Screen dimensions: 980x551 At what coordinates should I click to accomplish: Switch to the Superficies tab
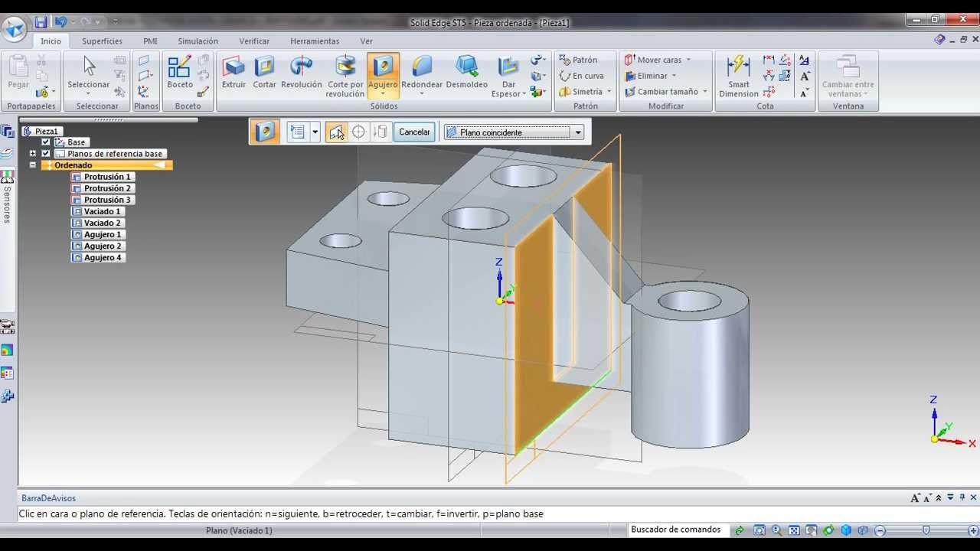pyautogui.click(x=102, y=41)
